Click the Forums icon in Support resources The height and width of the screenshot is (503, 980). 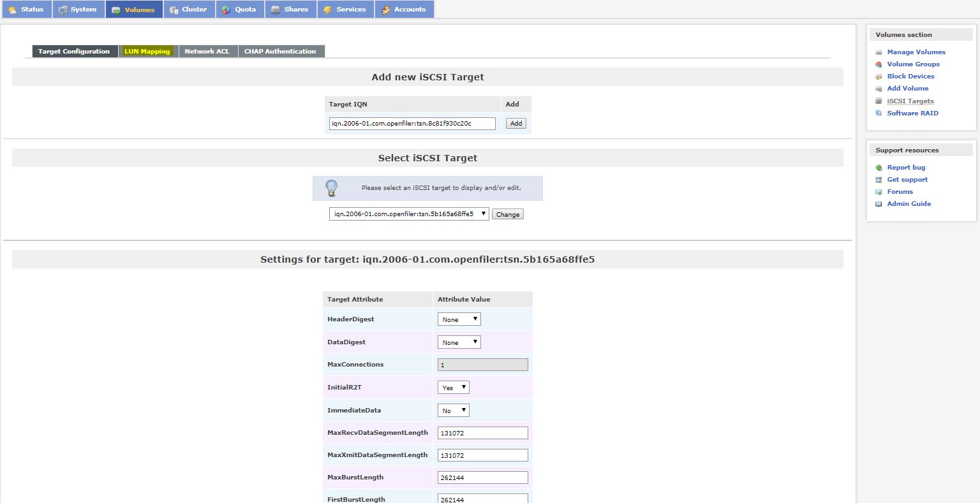(x=879, y=192)
